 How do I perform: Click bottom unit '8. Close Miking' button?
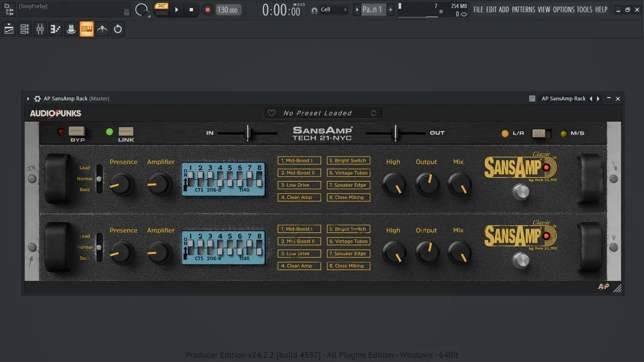click(348, 266)
